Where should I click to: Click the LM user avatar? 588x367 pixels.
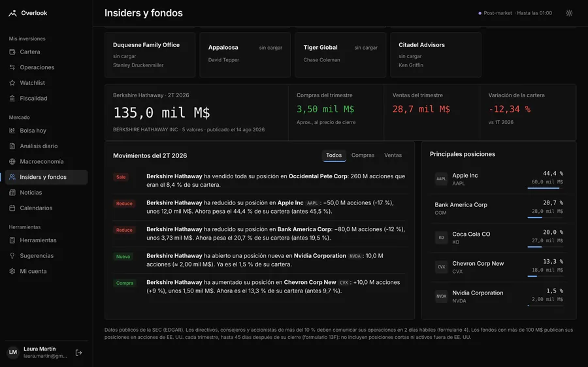pyautogui.click(x=13, y=353)
